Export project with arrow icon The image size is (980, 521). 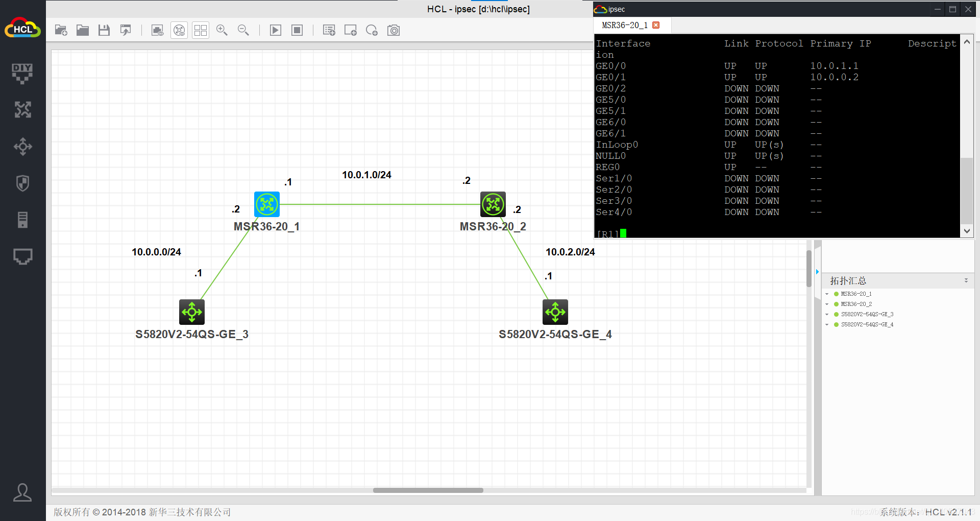tap(126, 30)
